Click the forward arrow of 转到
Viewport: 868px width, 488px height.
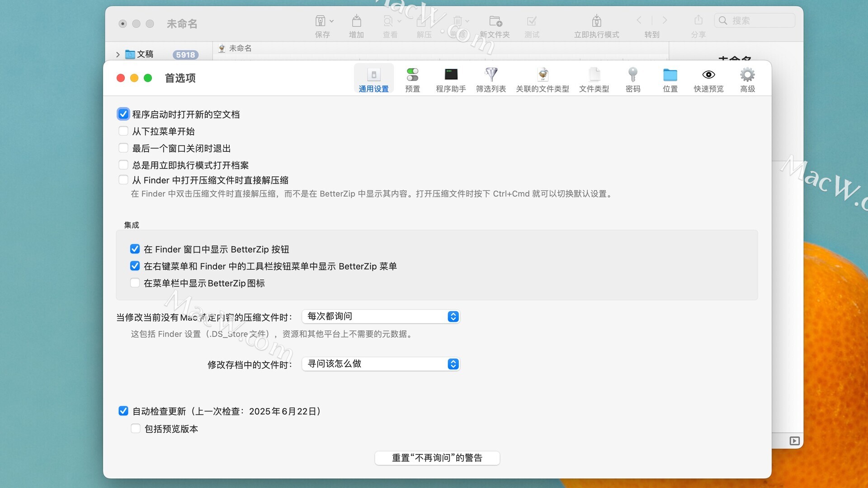point(665,20)
